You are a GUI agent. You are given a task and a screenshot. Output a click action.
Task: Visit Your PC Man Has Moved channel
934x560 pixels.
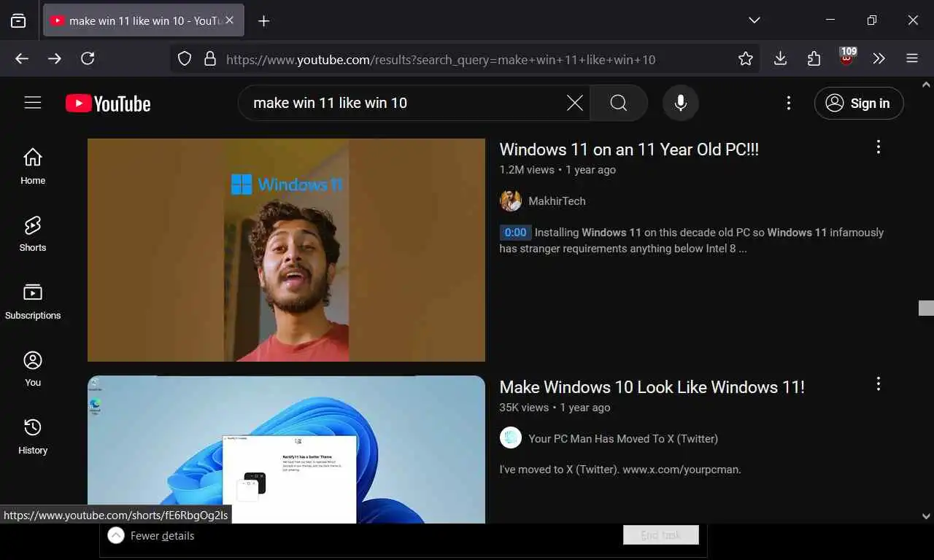tap(623, 439)
